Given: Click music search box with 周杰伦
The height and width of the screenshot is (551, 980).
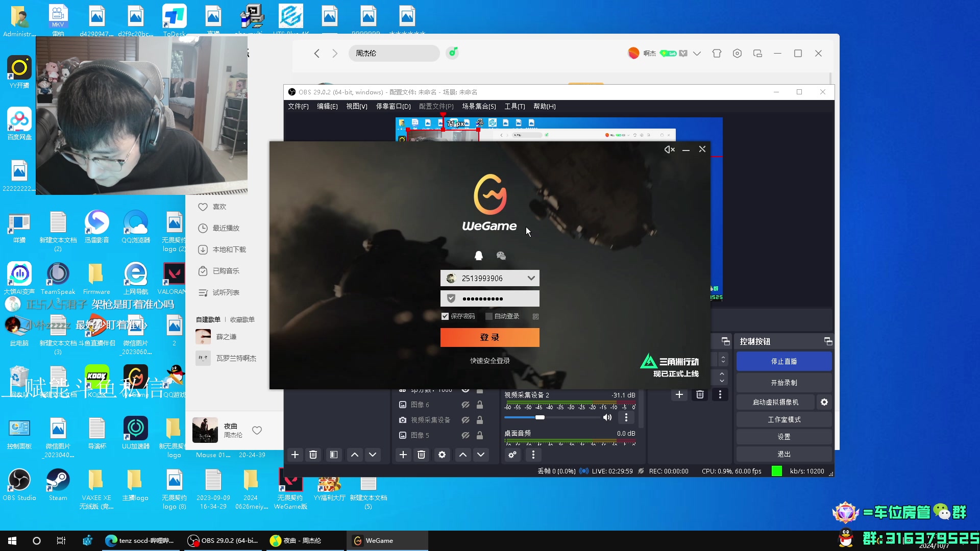Looking at the screenshot, I should coord(394,53).
